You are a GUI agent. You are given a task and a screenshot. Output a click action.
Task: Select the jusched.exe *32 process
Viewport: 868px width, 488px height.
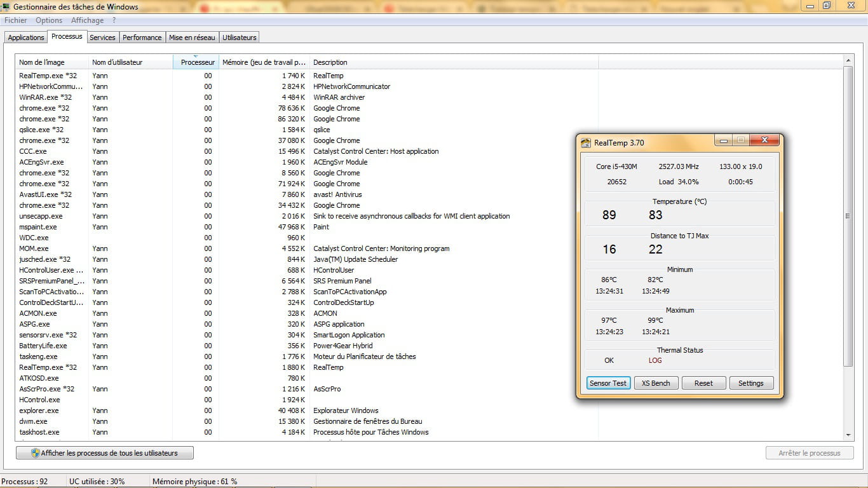[307, 259]
